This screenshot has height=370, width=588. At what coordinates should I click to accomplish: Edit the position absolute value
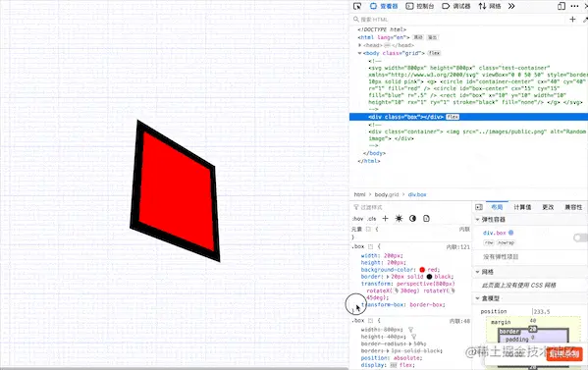406,358
